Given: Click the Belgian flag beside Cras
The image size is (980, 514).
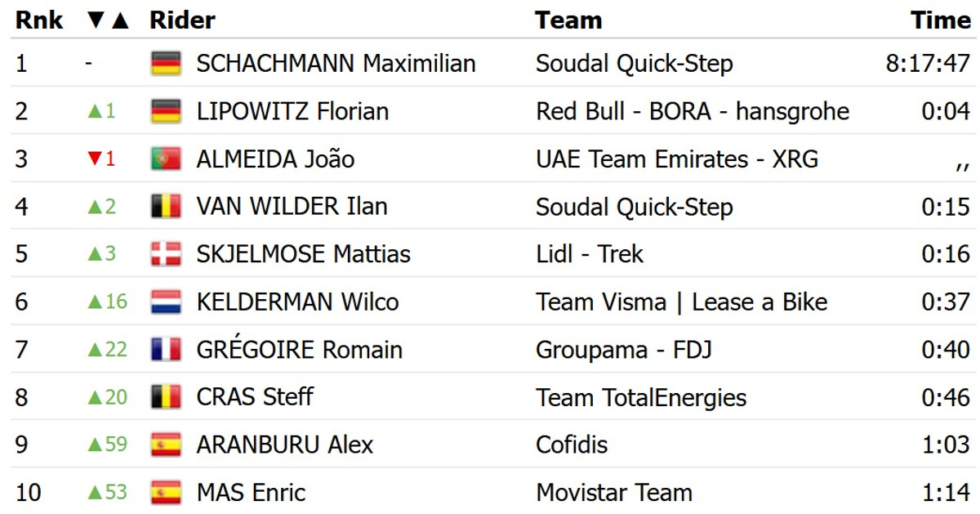Looking at the screenshot, I should pos(166,398).
